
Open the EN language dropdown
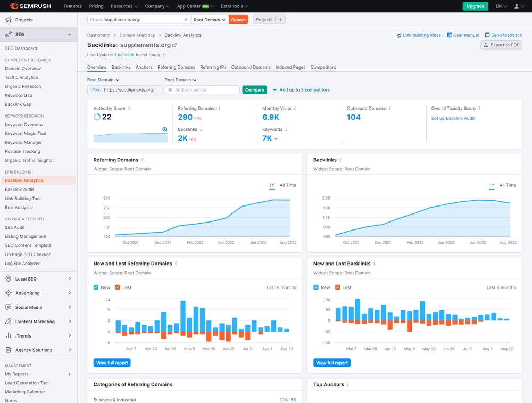point(501,6)
